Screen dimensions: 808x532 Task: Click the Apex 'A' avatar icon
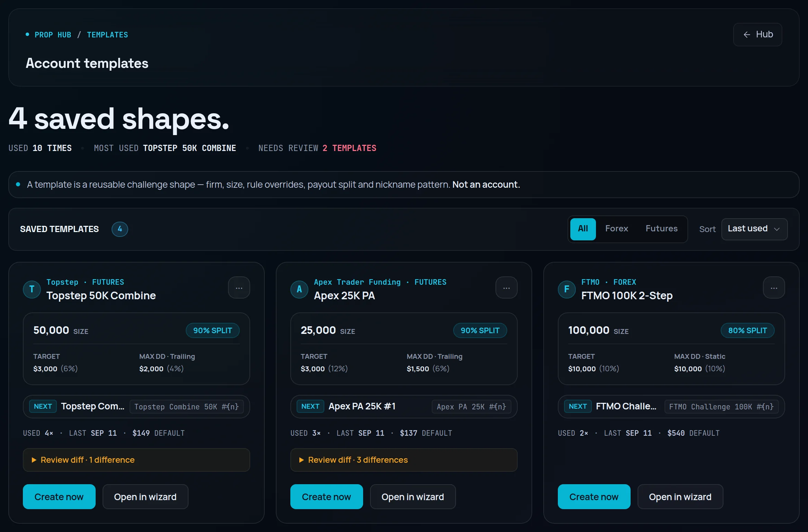[x=299, y=289]
